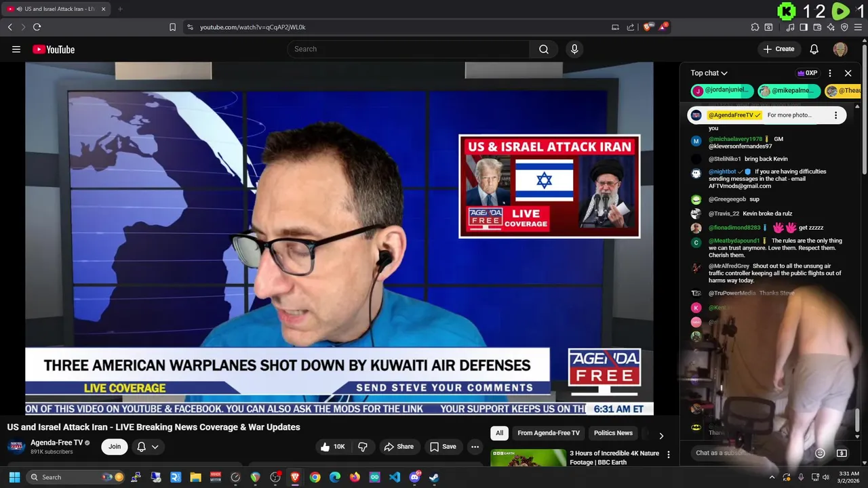This screenshot has height=488, width=868.
Task: Click the browser back arrow
Action: (9, 27)
